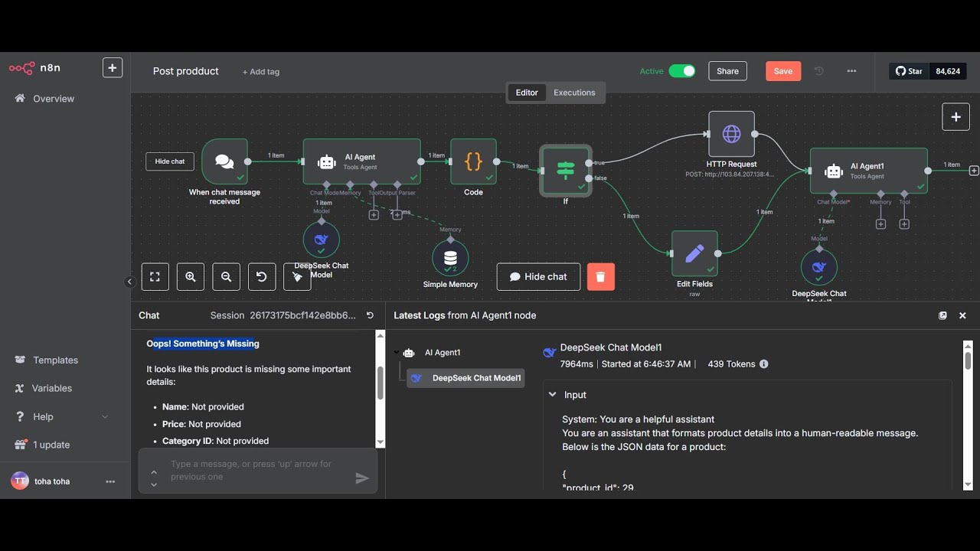
Task: Open the add node plus panel on canvas
Action: click(955, 117)
